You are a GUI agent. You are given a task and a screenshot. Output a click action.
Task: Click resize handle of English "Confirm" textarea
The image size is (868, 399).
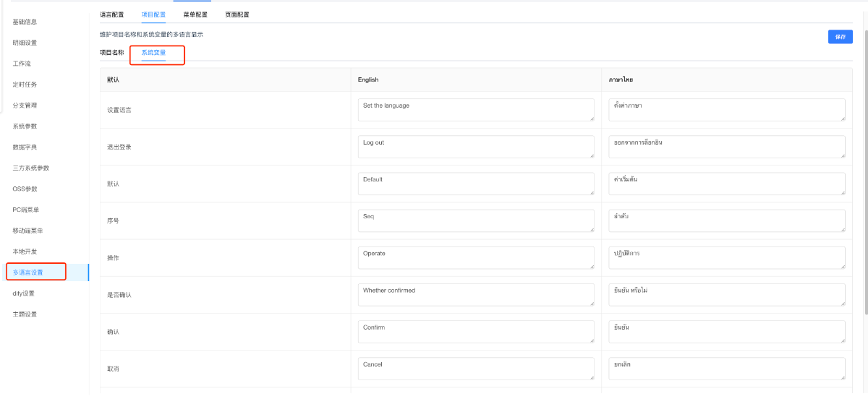click(591, 340)
